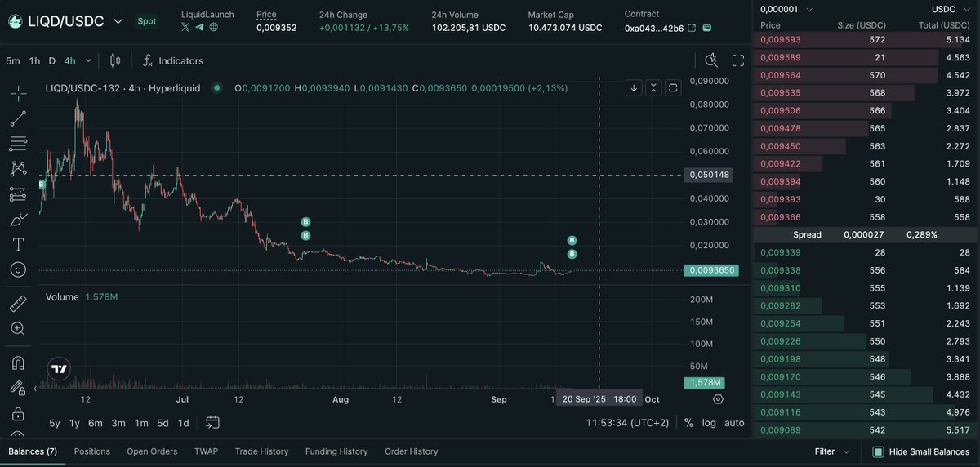This screenshot has width=980, height=467.
Task: Select the trend line drawing tool
Action: click(x=18, y=118)
